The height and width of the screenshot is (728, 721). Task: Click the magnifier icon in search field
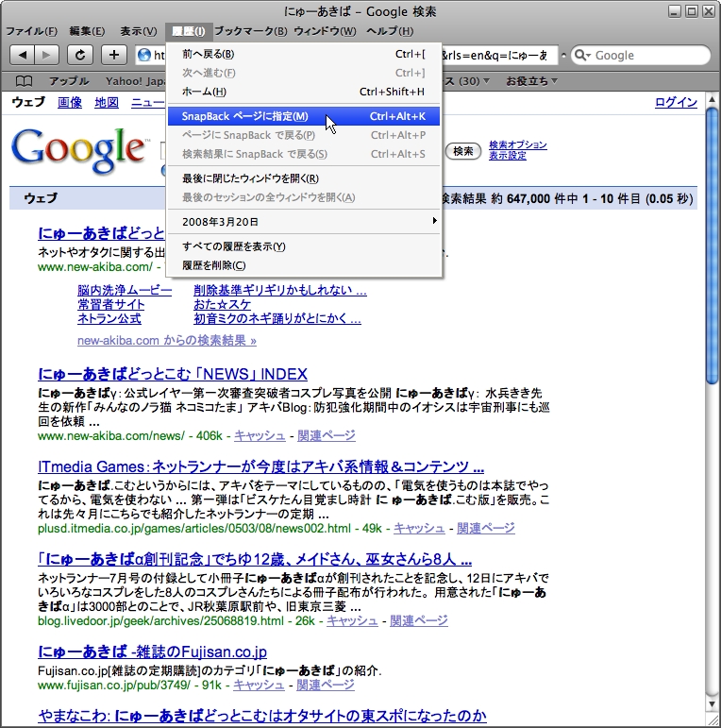click(x=582, y=56)
